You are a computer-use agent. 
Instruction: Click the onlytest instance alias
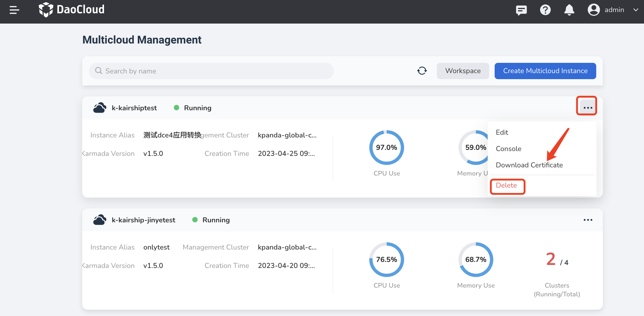tap(156, 247)
